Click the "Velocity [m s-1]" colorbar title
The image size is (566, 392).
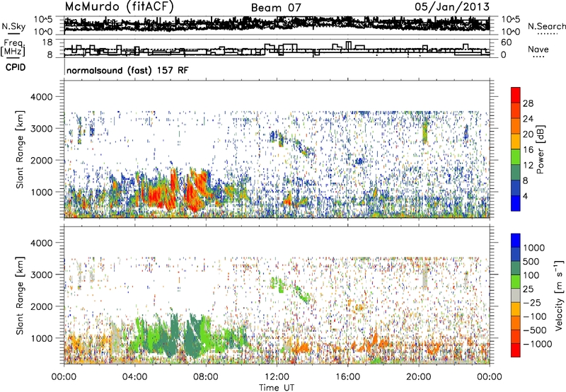[x=559, y=295]
